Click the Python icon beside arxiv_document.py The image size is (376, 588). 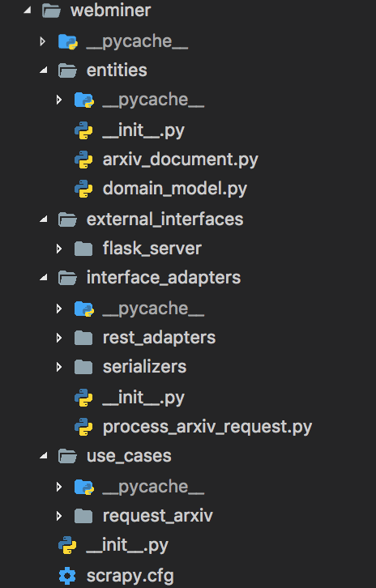tap(83, 160)
